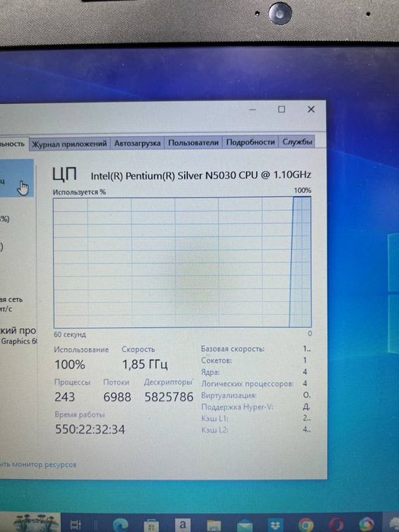This screenshot has width=399, height=532.
Task: Click the large ЦП heading
Action: pyautogui.click(x=65, y=174)
